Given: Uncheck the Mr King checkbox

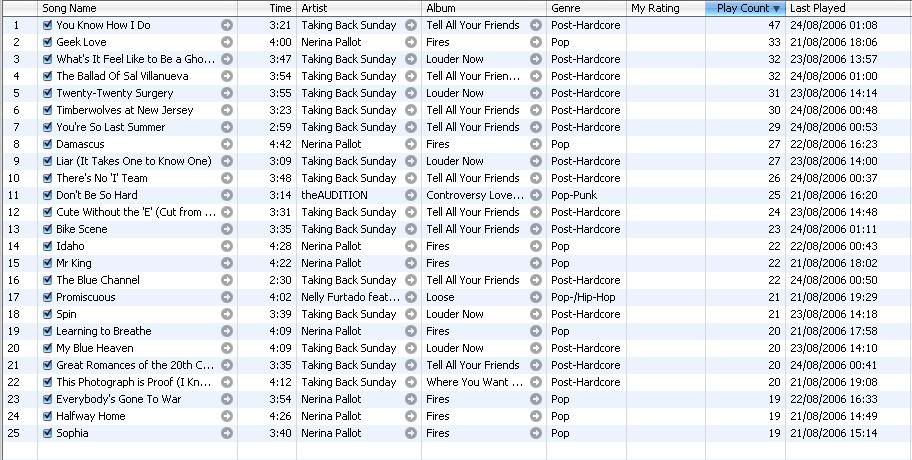Looking at the screenshot, I should pyautogui.click(x=48, y=263).
